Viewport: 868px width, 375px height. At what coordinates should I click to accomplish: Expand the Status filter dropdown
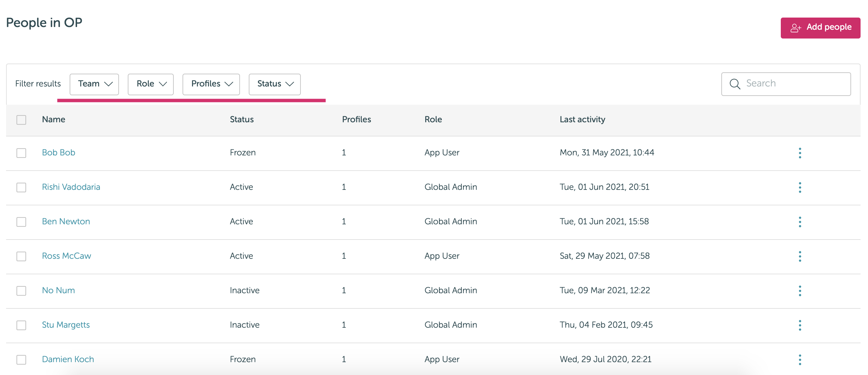[x=275, y=84]
